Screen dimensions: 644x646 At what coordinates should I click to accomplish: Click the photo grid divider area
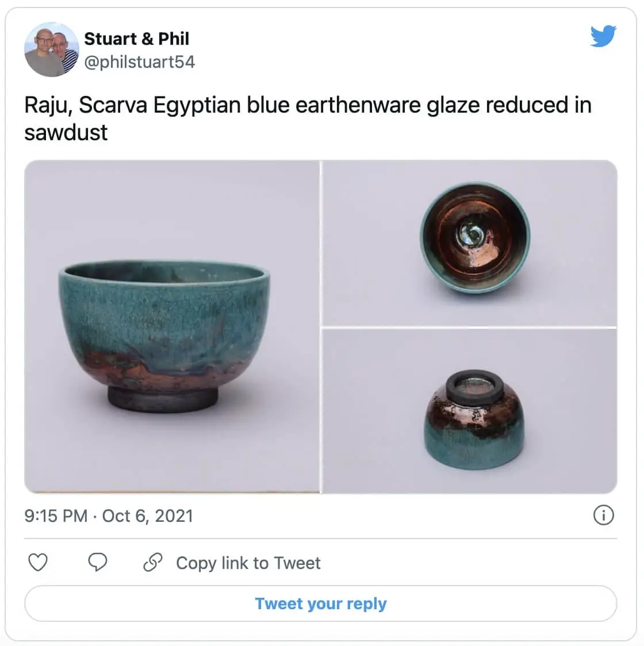pyautogui.click(x=322, y=326)
